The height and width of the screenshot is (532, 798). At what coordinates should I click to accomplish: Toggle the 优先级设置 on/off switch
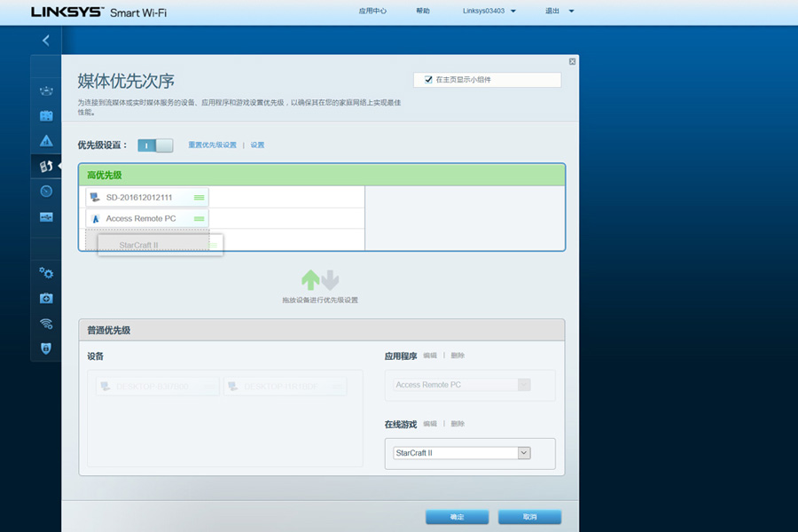coord(155,145)
